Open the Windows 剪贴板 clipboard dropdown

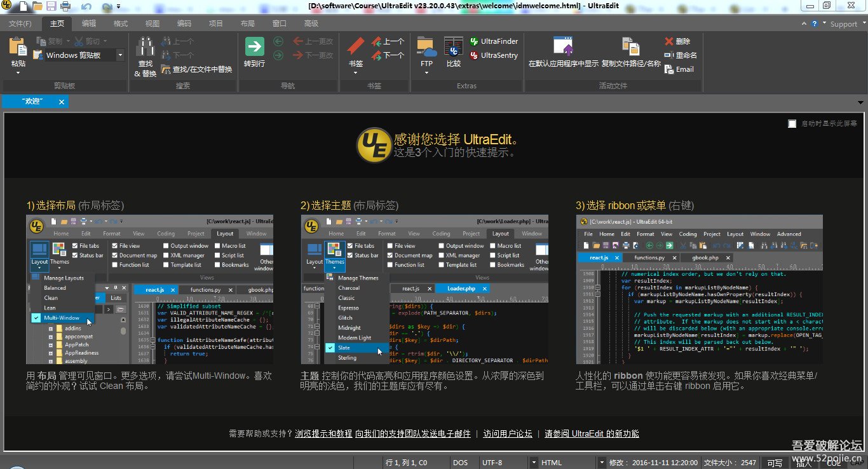[x=120, y=55]
